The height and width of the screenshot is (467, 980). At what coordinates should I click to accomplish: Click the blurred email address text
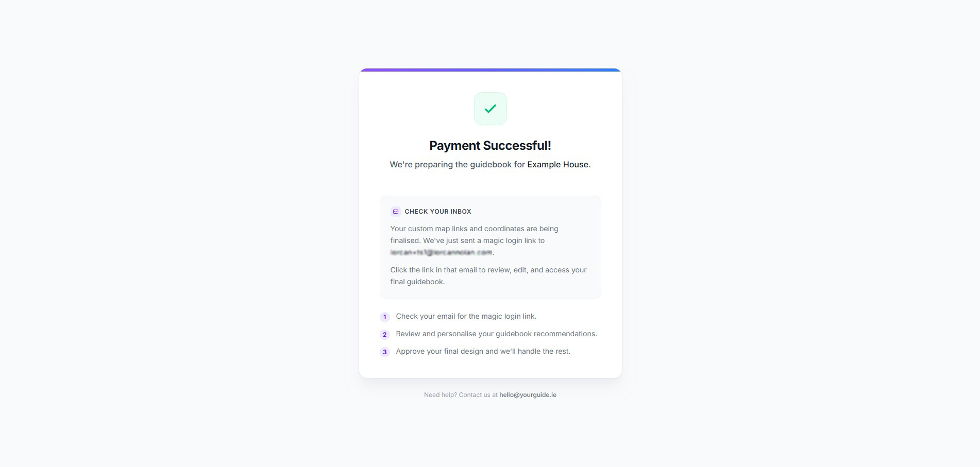[441, 252]
